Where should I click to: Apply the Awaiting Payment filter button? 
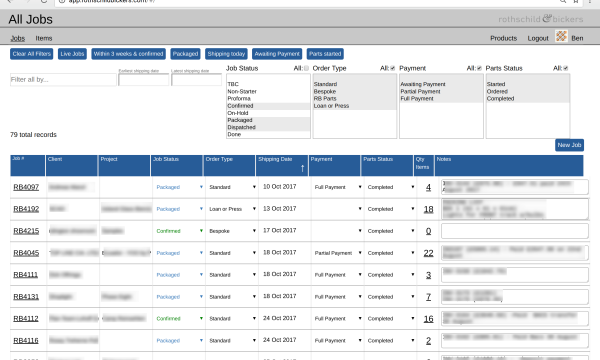(x=277, y=54)
